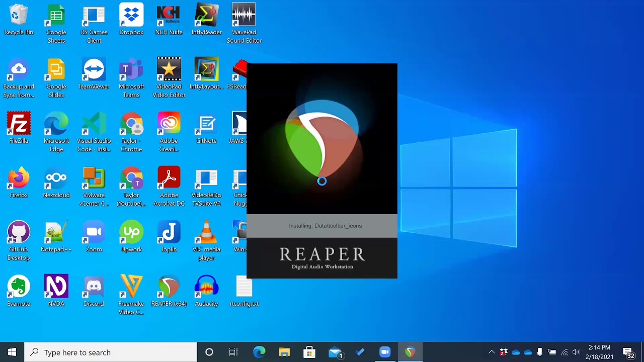Select the NVDA desktop shortcut
This screenshot has height=362, width=644.
pyautogui.click(x=56, y=292)
